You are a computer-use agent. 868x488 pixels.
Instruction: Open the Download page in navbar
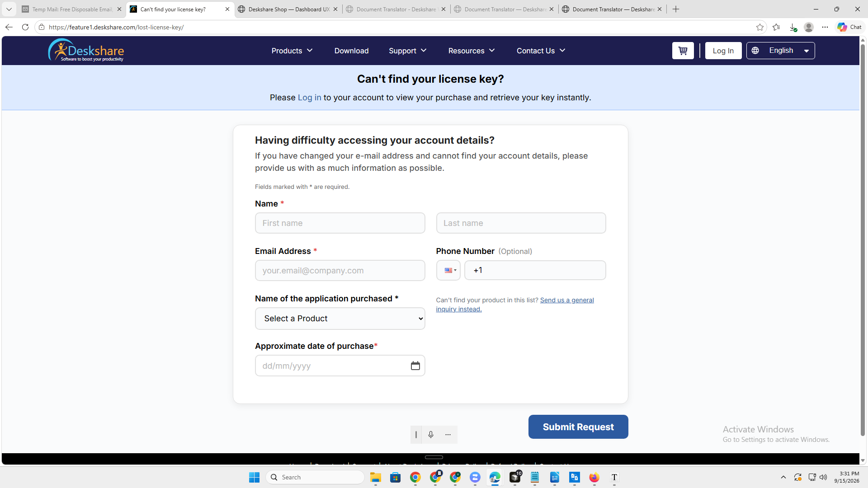(x=351, y=51)
